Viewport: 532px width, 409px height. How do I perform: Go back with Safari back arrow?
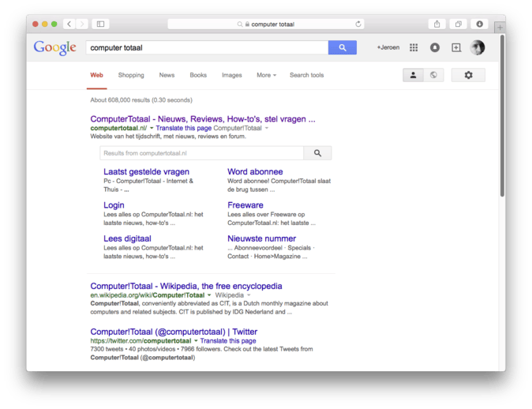tap(69, 24)
